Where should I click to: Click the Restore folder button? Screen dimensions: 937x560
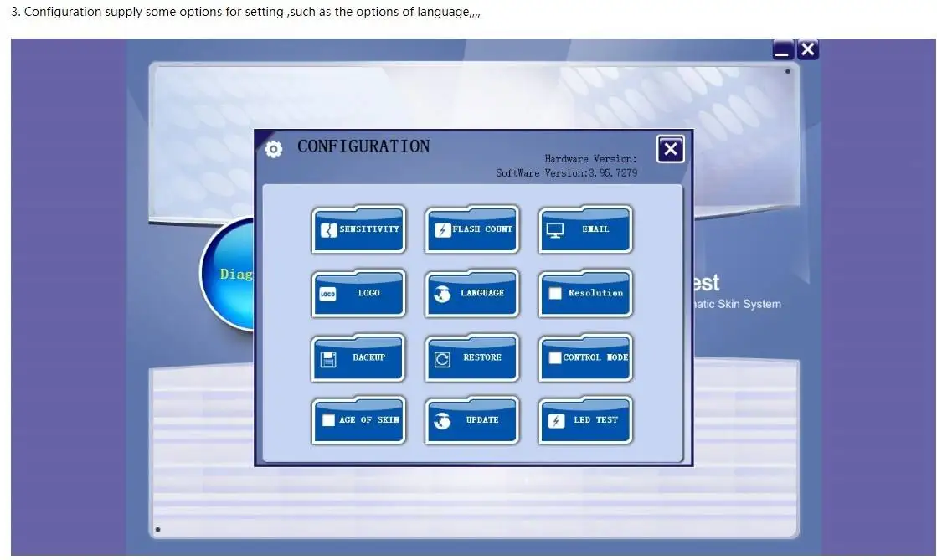(472, 358)
